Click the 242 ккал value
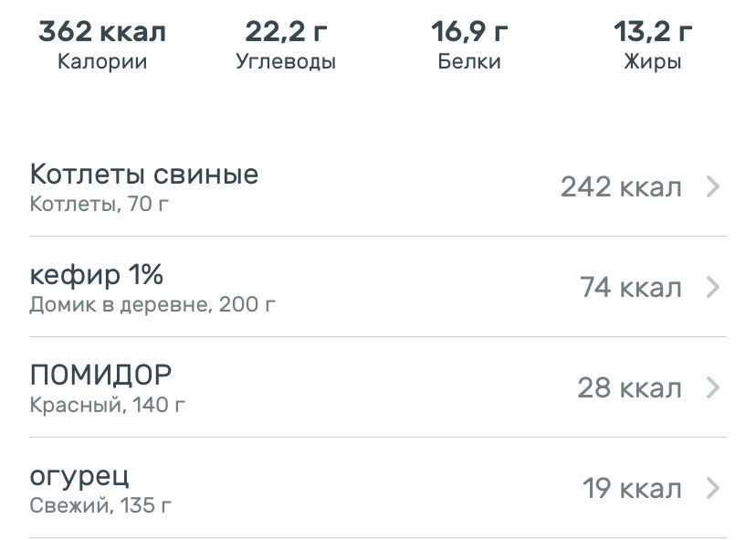This screenshot has height=540, width=756. click(x=621, y=187)
